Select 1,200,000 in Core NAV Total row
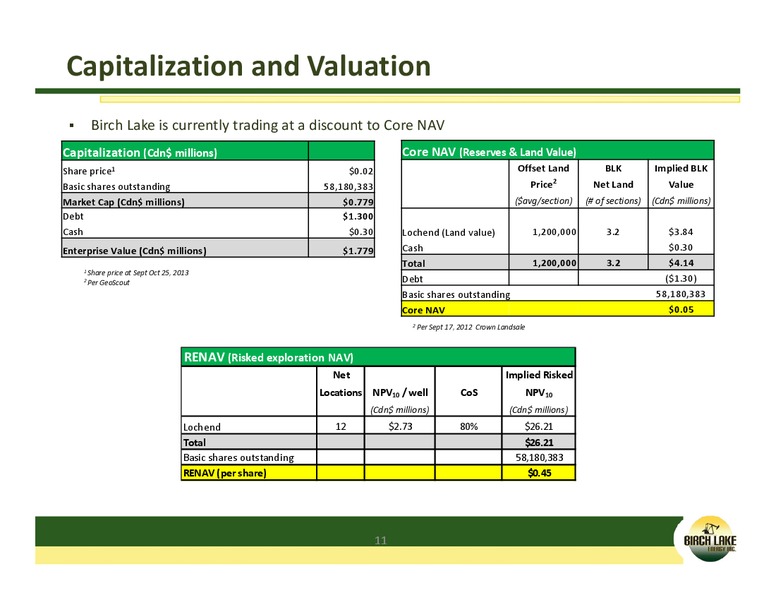Viewport: 776px width, 600px height. (554, 263)
